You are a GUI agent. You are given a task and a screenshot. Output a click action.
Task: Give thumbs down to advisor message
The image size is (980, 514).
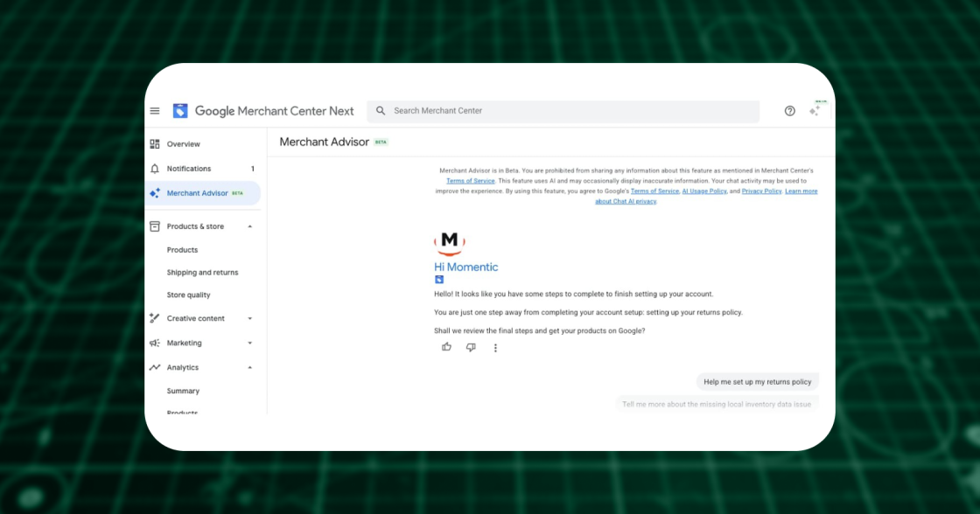[471, 347]
